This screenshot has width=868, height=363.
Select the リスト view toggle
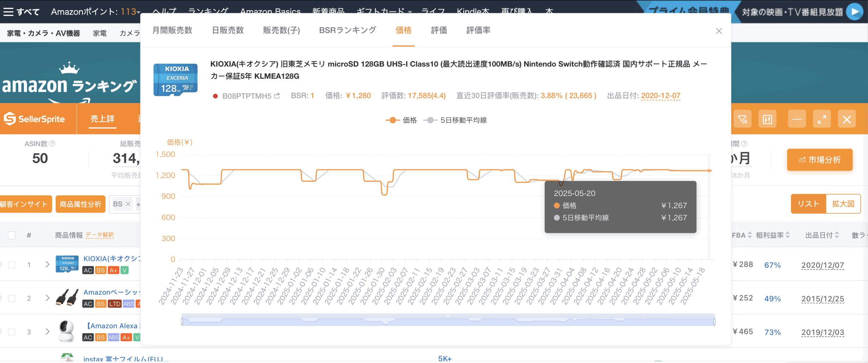(808, 204)
